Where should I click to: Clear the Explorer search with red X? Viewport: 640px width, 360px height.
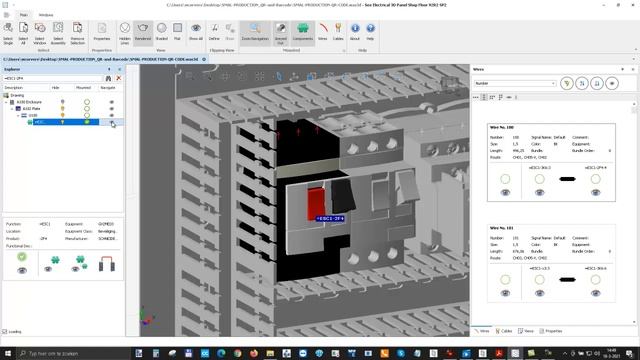118,78
